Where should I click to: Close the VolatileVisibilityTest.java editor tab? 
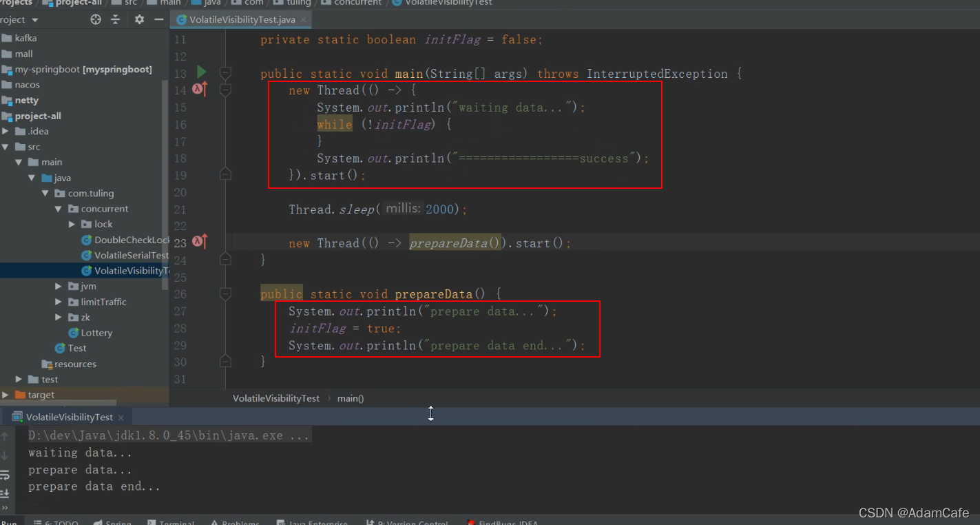click(302, 20)
